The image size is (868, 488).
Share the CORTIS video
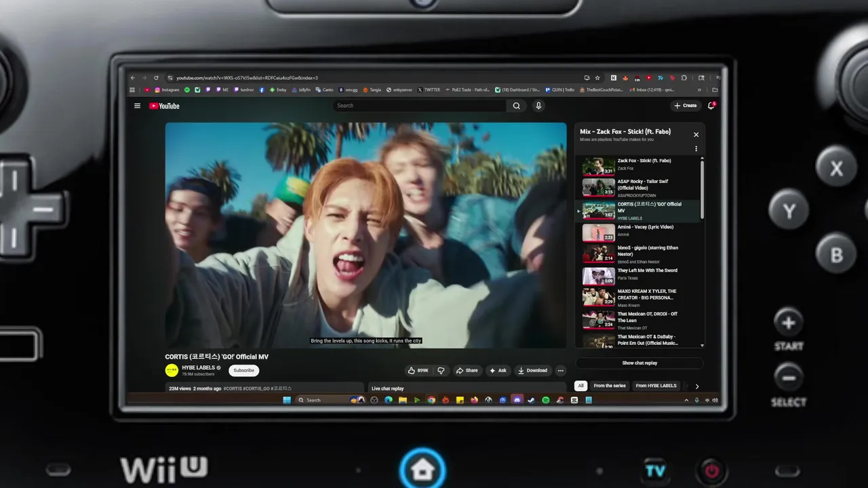point(467,371)
